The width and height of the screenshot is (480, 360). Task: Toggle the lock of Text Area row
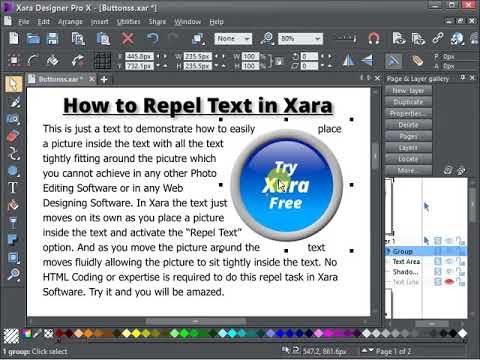point(460,261)
